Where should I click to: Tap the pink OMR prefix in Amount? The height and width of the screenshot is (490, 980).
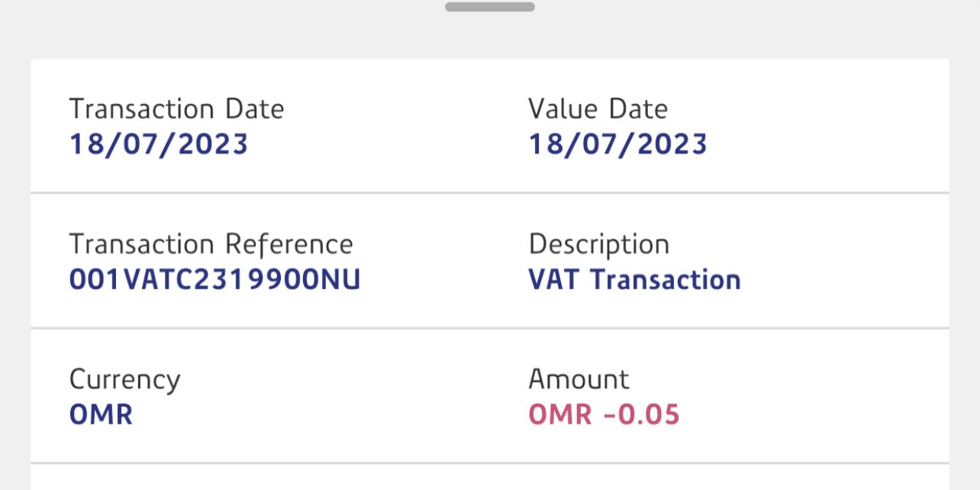click(x=560, y=415)
